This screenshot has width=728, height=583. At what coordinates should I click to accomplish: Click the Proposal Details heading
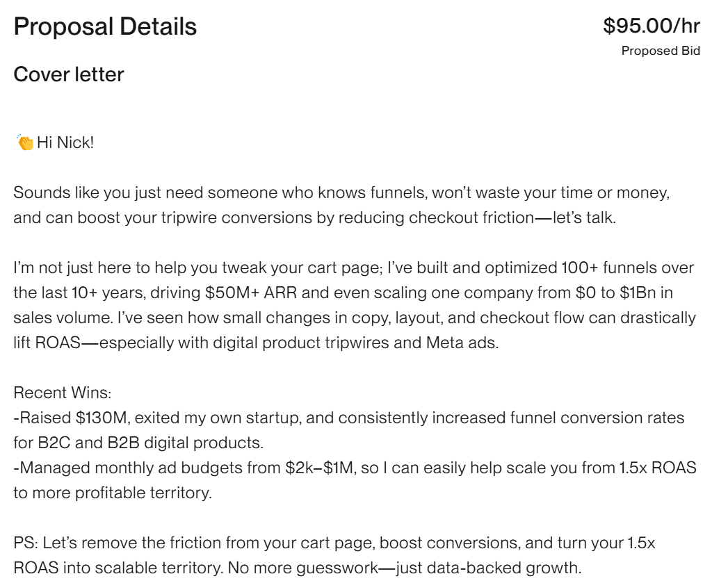click(x=106, y=26)
